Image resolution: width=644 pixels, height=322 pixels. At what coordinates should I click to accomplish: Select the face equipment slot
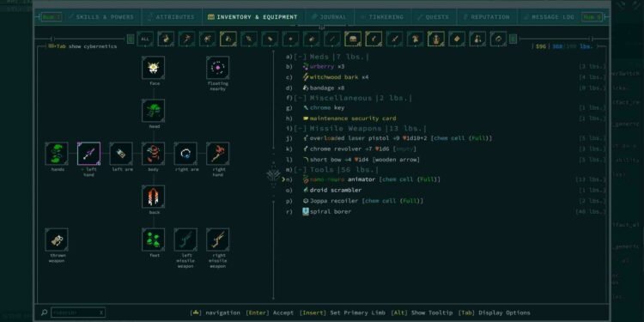[153, 68]
